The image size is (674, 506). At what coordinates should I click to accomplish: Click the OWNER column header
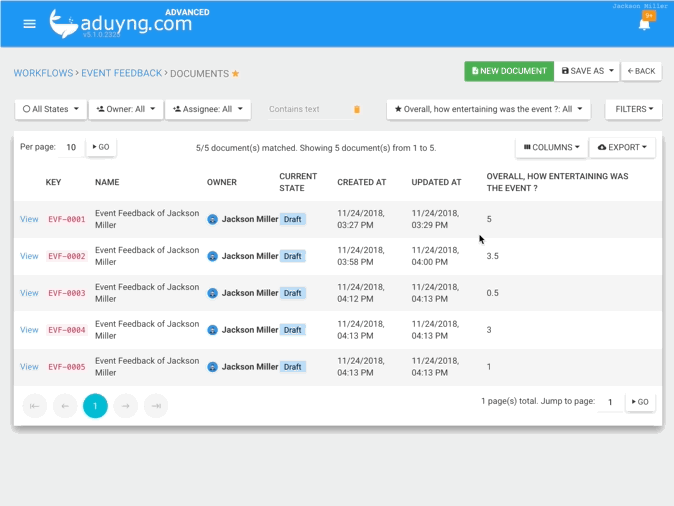(x=222, y=182)
